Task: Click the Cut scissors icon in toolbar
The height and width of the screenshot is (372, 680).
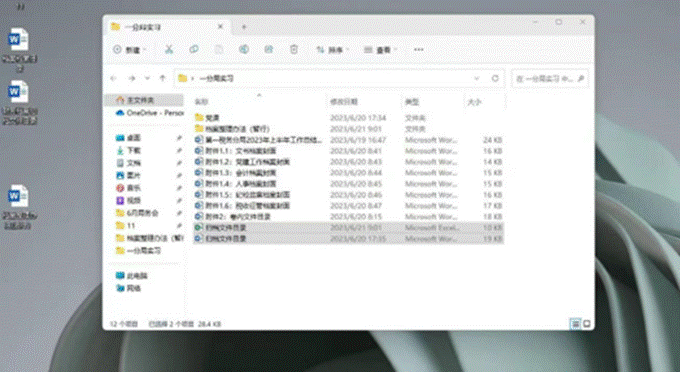Action: click(x=169, y=49)
